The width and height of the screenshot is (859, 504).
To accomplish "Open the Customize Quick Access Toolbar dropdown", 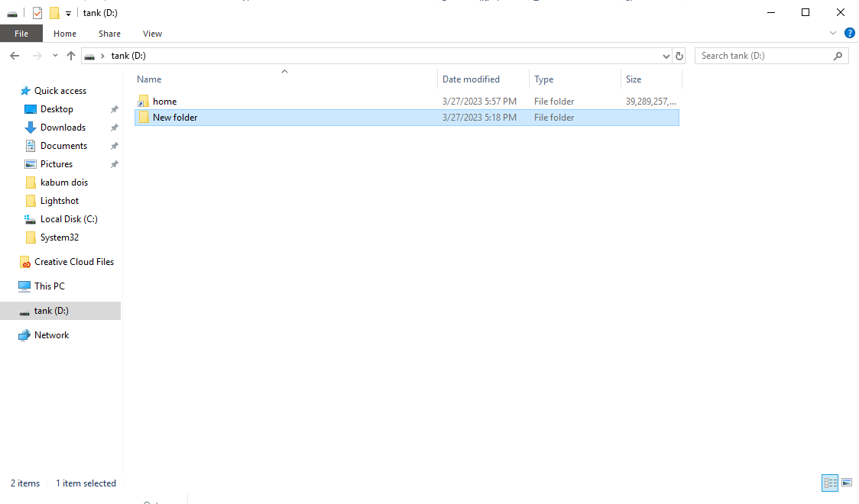I will coord(68,12).
